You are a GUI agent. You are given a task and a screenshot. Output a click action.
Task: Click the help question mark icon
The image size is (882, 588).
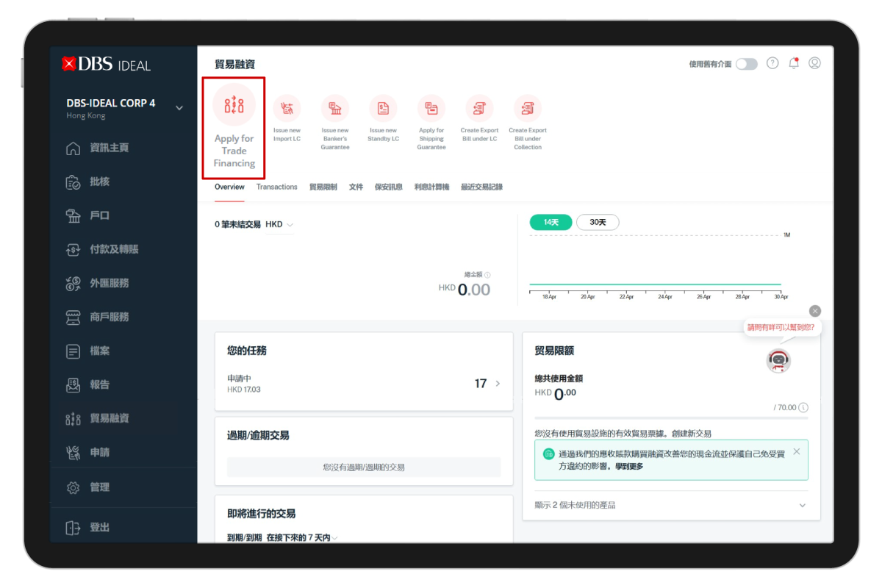click(772, 64)
